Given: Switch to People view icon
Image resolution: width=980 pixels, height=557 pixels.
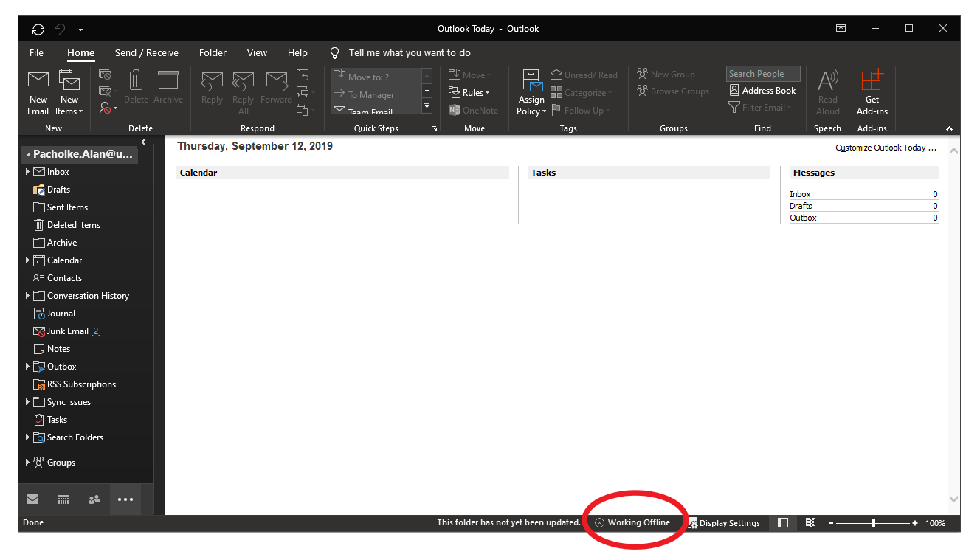Looking at the screenshot, I should 94,499.
